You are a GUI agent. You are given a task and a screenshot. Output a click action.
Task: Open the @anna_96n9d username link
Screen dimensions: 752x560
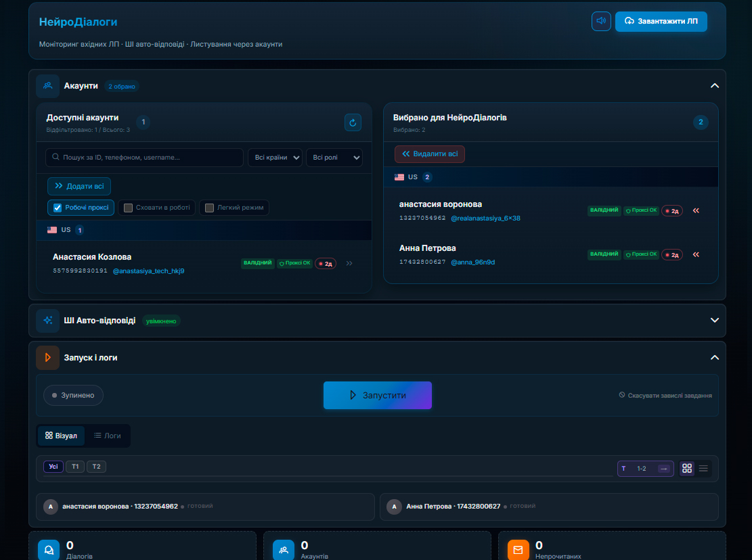[473, 262]
